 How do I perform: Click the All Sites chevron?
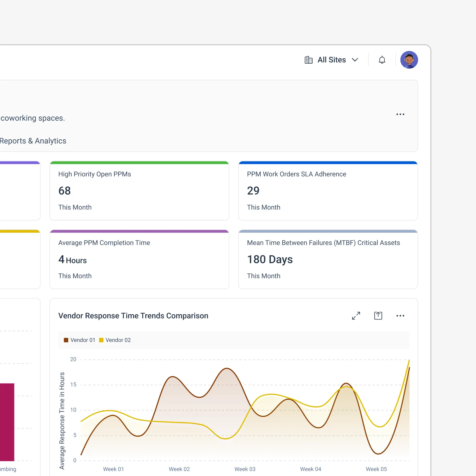(355, 60)
